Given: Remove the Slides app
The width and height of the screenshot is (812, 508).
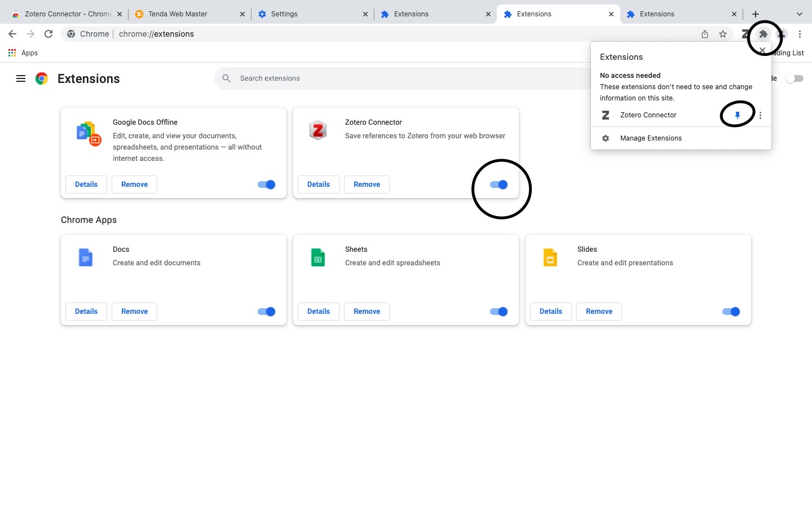Looking at the screenshot, I should point(599,312).
